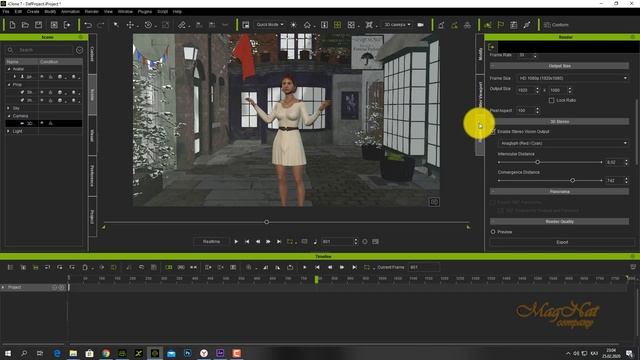640x360 pixels.
Task: Play the animation in the viewport controls
Action: tap(236, 242)
